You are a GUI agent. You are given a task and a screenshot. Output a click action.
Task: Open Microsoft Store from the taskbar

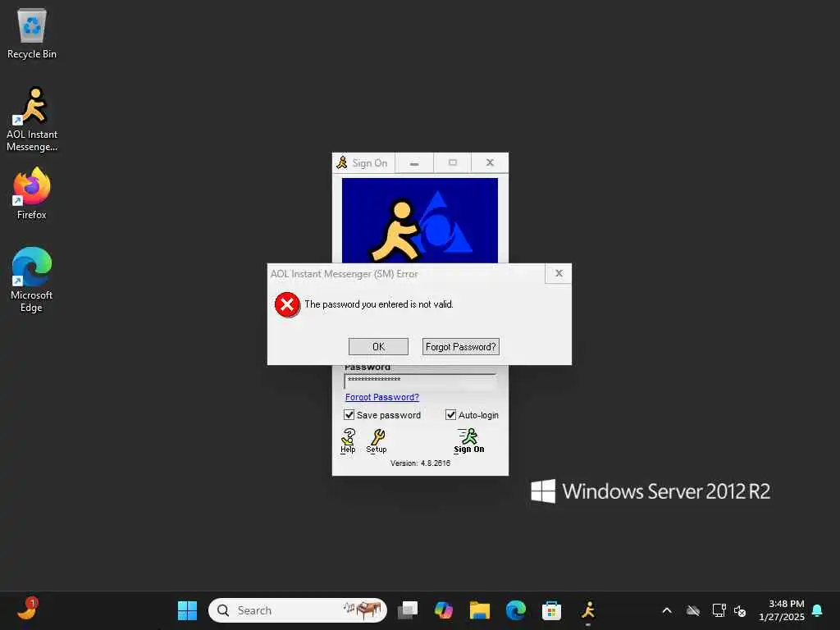tap(551, 610)
